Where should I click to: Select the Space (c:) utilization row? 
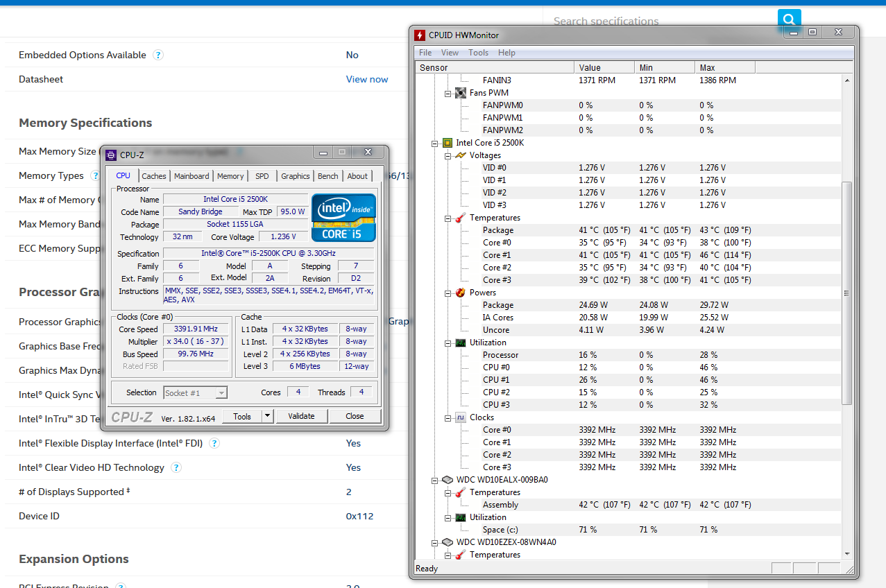[628, 530]
